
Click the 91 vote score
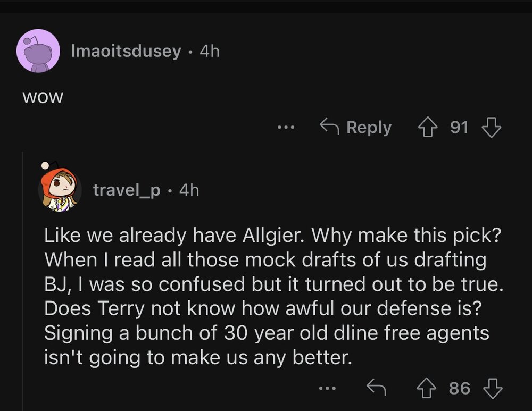pos(459,128)
